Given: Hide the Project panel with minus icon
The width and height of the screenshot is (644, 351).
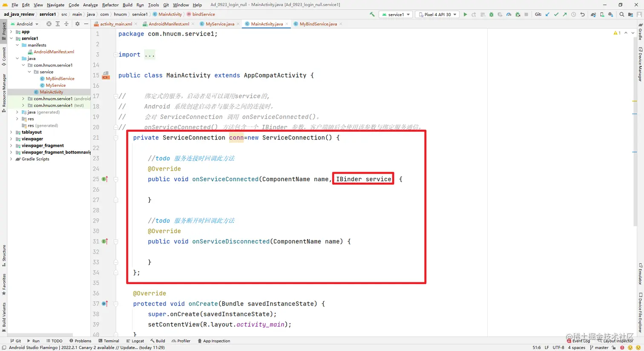Looking at the screenshot, I should coord(86,24).
